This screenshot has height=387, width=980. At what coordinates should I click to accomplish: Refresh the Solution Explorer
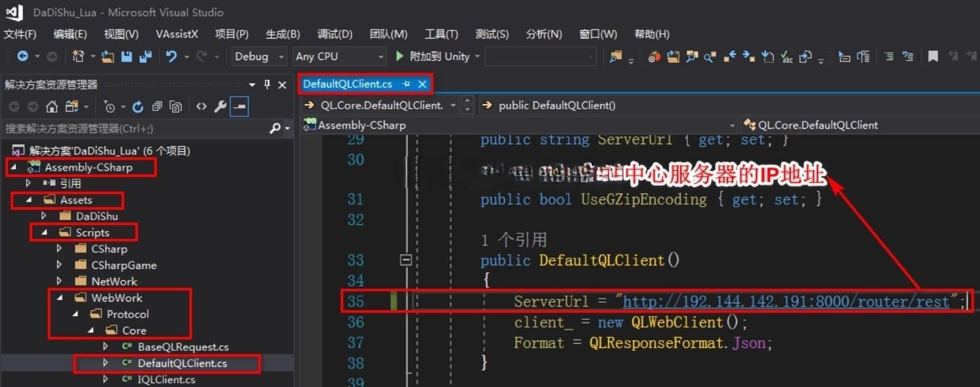click(138, 107)
